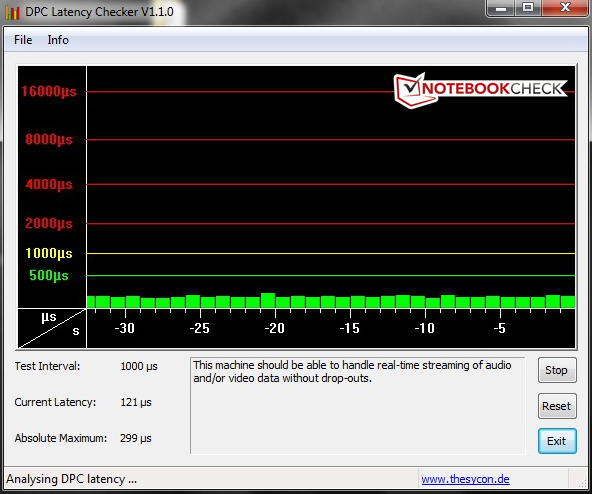Viewport: 592px width, 494px height.
Task: Click the Notebookcheck logo in graph
Action: 480,90
